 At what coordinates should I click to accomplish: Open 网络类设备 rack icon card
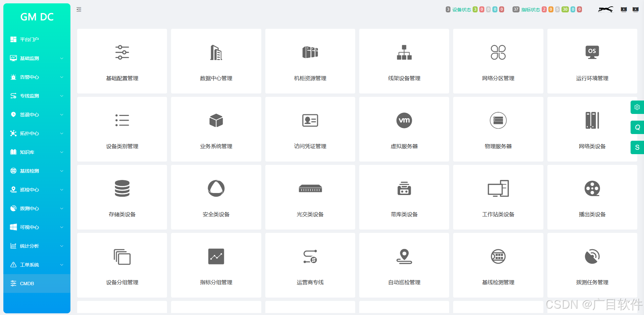592,129
